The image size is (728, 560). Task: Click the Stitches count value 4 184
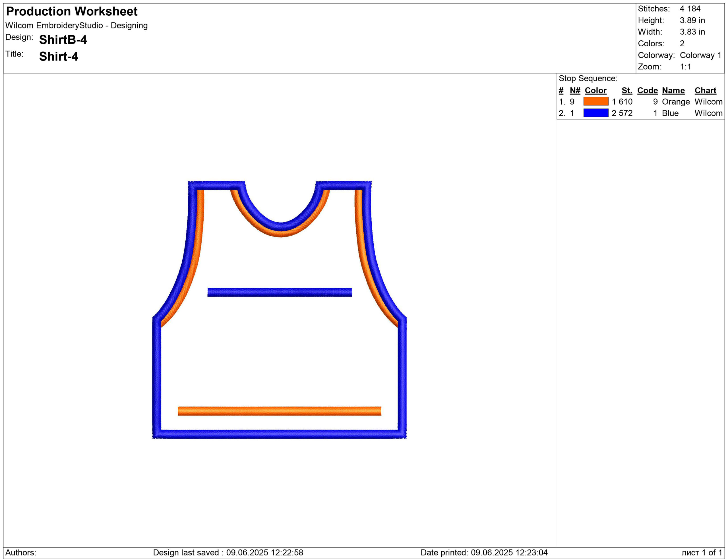(x=690, y=9)
